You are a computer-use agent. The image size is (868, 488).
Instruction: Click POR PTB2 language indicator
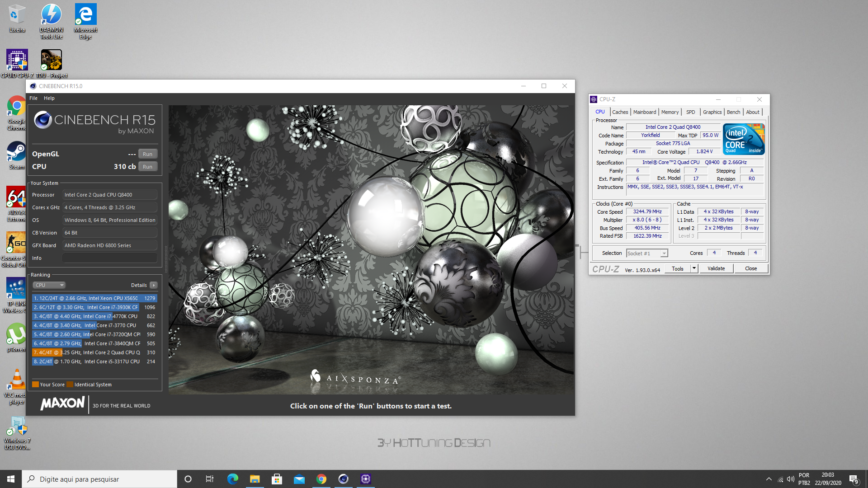(x=804, y=479)
